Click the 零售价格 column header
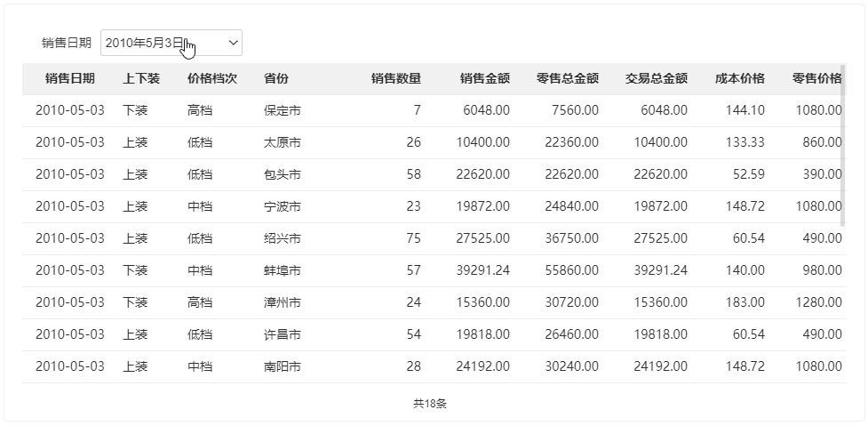The image size is (868, 426). tap(817, 78)
